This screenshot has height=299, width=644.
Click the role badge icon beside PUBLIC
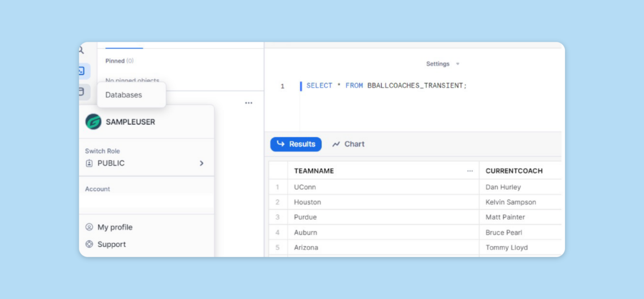89,163
